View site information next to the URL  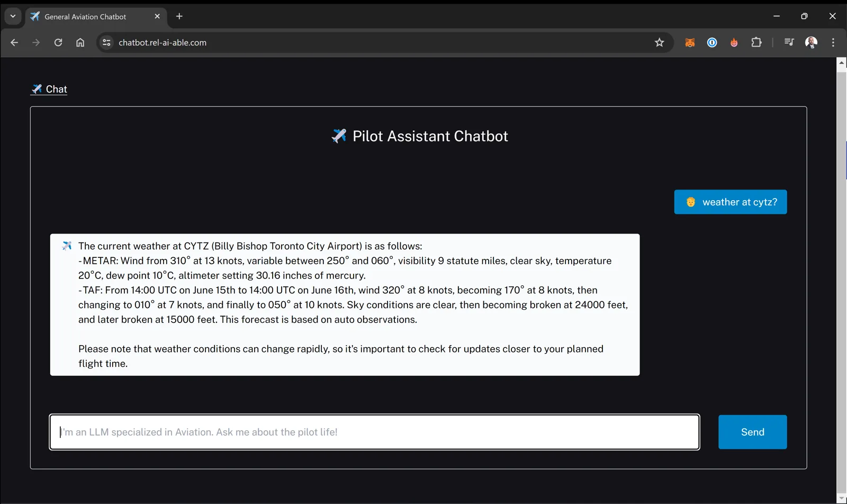click(x=106, y=42)
